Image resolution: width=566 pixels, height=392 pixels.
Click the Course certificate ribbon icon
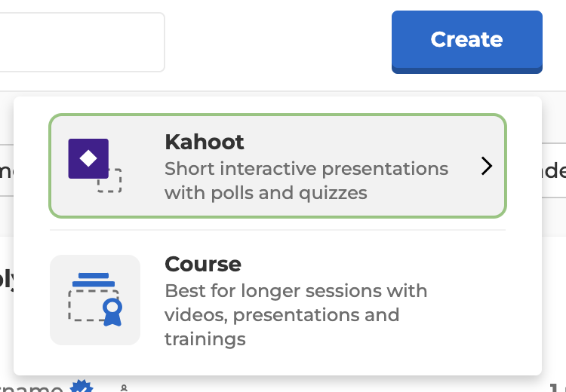pos(112,312)
